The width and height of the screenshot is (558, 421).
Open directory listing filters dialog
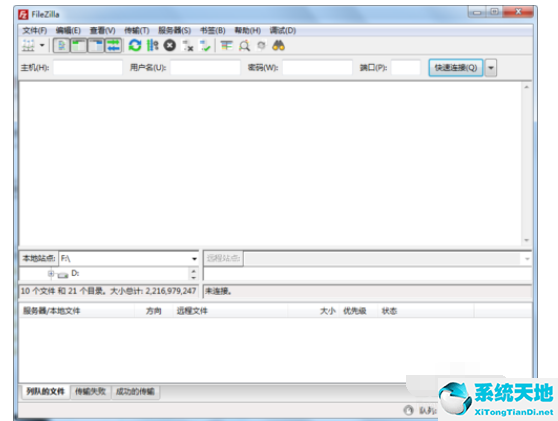tap(227, 46)
